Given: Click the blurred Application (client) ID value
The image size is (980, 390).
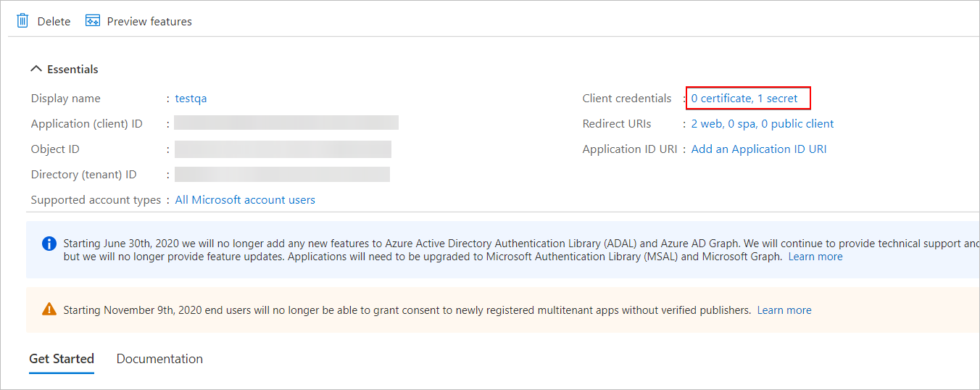Looking at the screenshot, I should pyautogui.click(x=286, y=123).
